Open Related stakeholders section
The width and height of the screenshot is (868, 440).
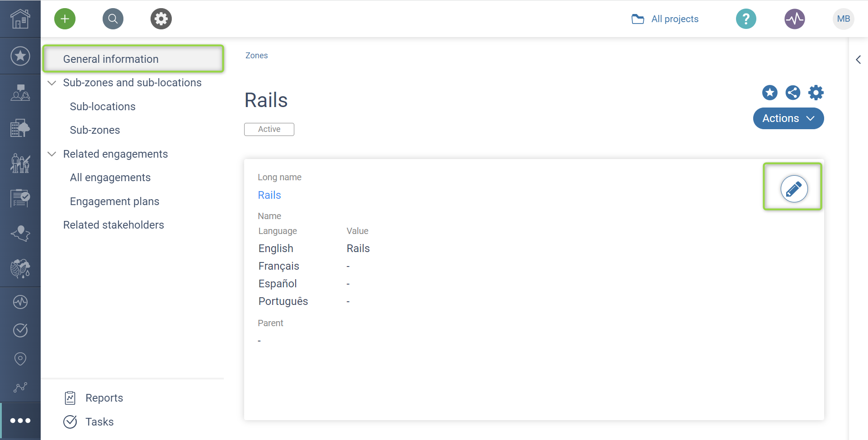click(113, 225)
